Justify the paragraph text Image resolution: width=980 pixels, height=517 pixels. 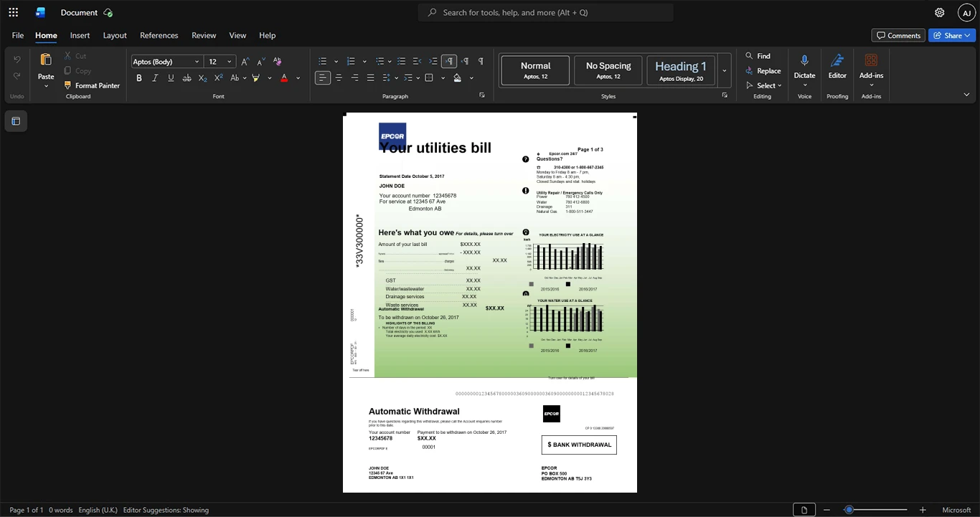pyautogui.click(x=370, y=77)
